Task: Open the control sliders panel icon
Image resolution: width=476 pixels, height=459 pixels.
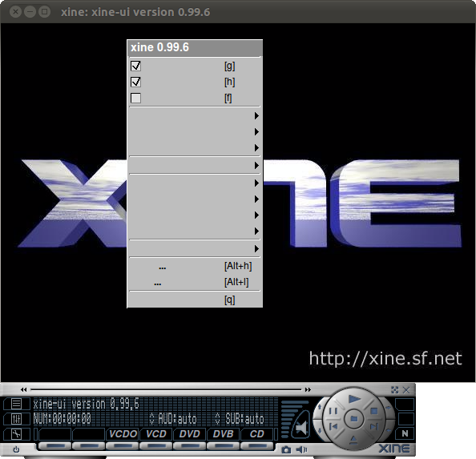Action: point(16,419)
